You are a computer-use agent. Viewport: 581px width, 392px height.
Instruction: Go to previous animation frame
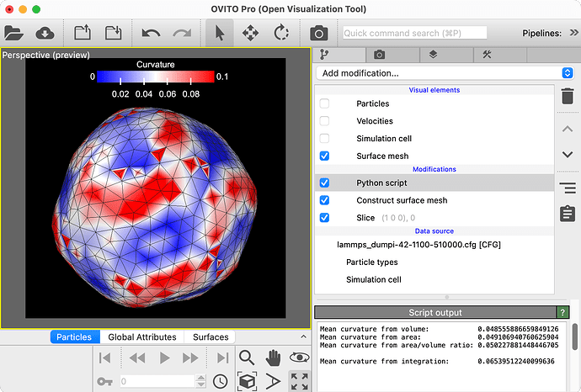pyautogui.click(x=136, y=358)
